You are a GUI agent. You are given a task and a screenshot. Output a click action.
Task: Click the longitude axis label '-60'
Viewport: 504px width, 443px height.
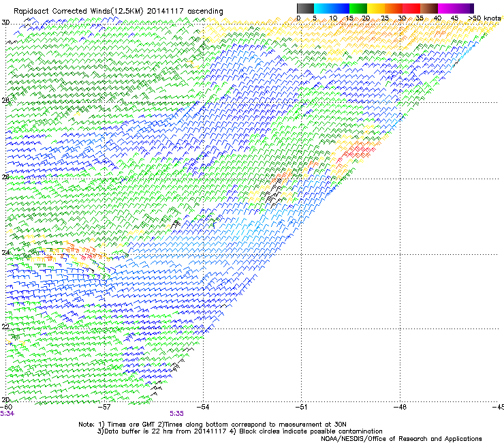tap(6, 407)
